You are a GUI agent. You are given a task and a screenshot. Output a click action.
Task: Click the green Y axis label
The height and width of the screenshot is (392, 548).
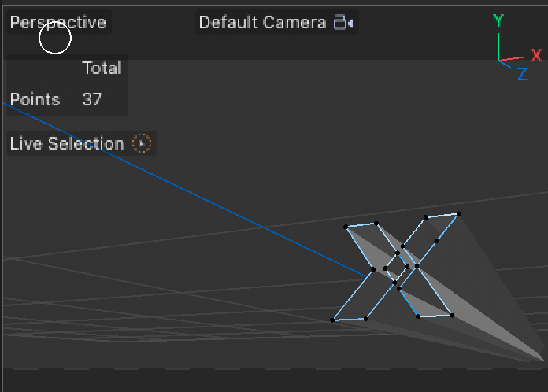pyautogui.click(x=498, y=21)
